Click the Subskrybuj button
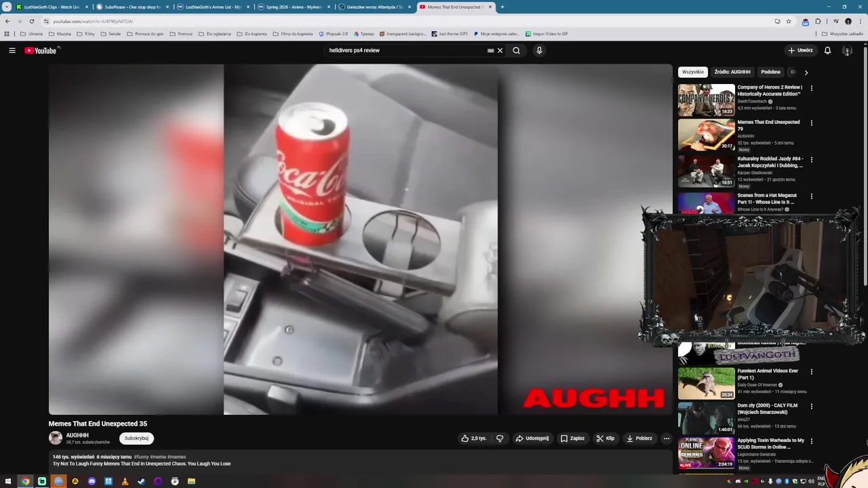Viewport: 868px width, 488px height. [x=136, y=439]
